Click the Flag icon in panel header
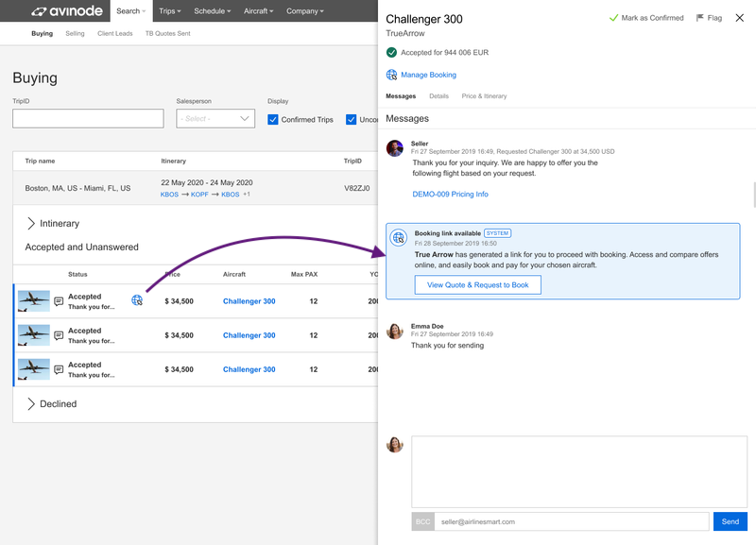The height and width of the screenshot is (545, 756). click(x=700, y=18)
